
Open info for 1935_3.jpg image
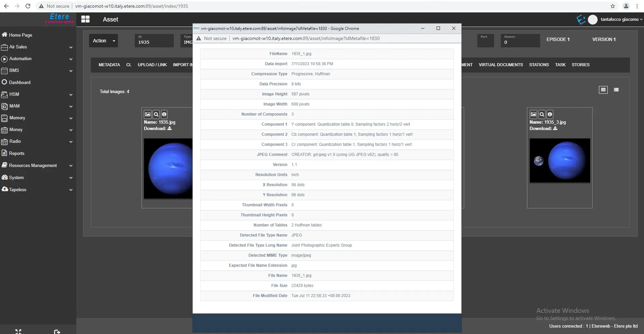(550, 114)
